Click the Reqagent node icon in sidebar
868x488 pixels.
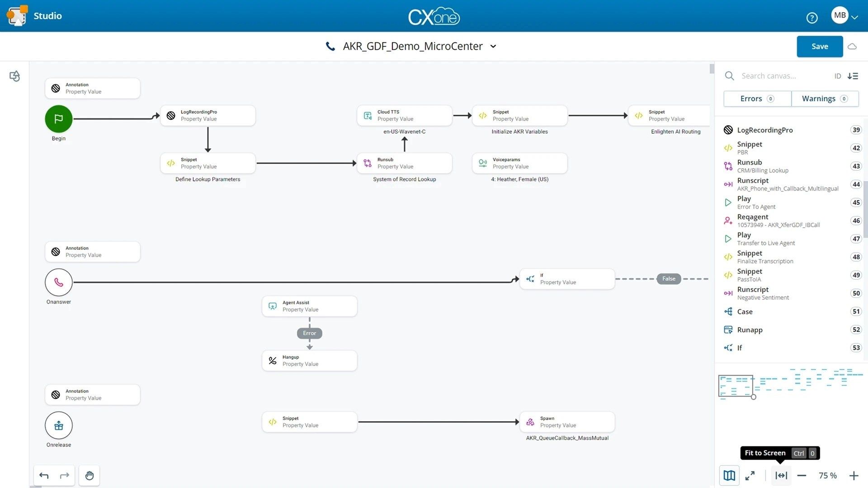coord(728,221)
